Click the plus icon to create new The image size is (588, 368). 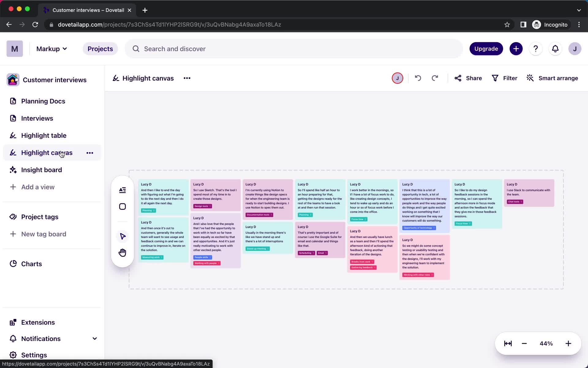[x=516, y=48]
